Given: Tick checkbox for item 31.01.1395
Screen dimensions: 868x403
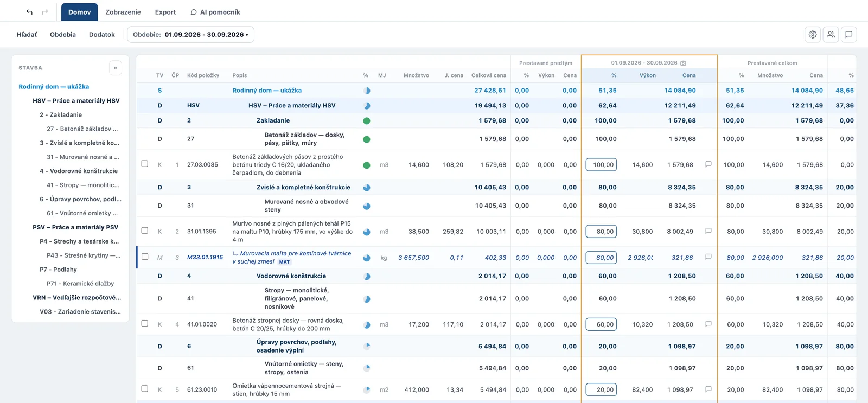Looking at the screenshot, I should (x=145, y=231).
